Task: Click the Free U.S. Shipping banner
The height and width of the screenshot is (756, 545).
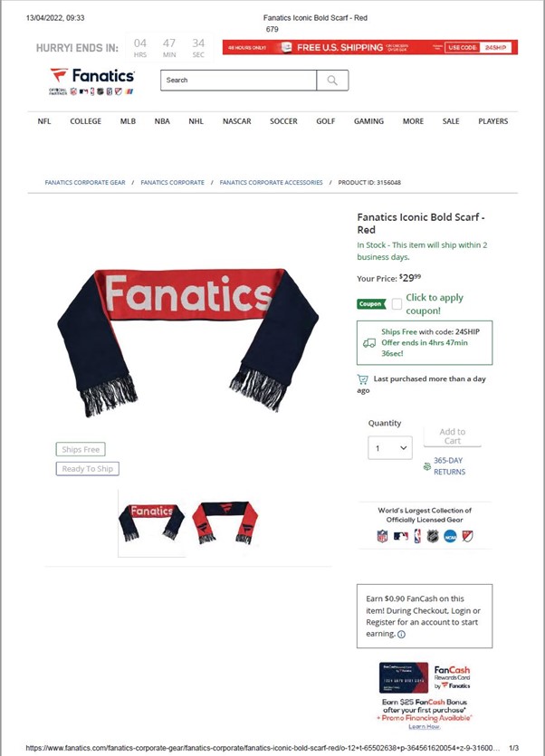Action: pos(370,47)
